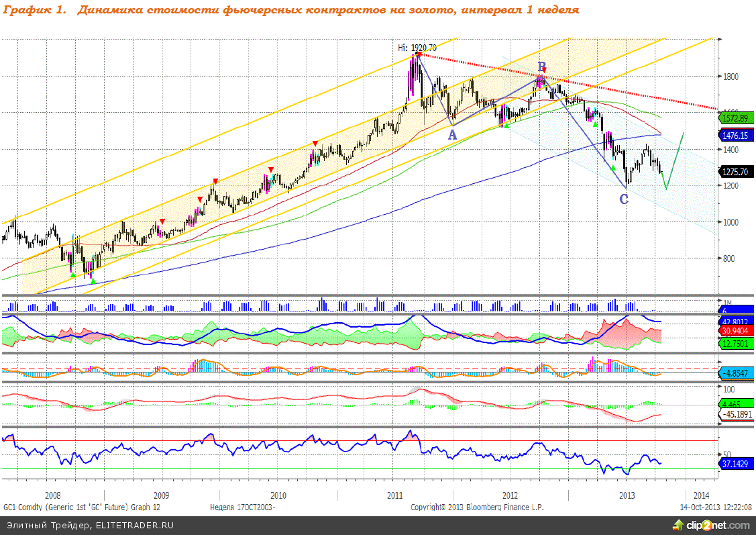This screenshot has width=756, height=535.
Task: Click the clip2net.com logo
Action: pyautogui.click(x=711, y=525)
